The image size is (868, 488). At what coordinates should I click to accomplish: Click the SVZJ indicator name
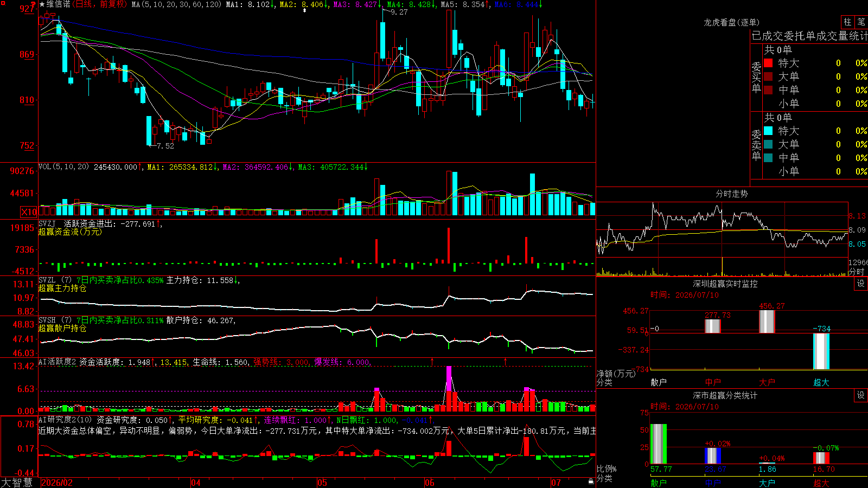tap(47, 223)
